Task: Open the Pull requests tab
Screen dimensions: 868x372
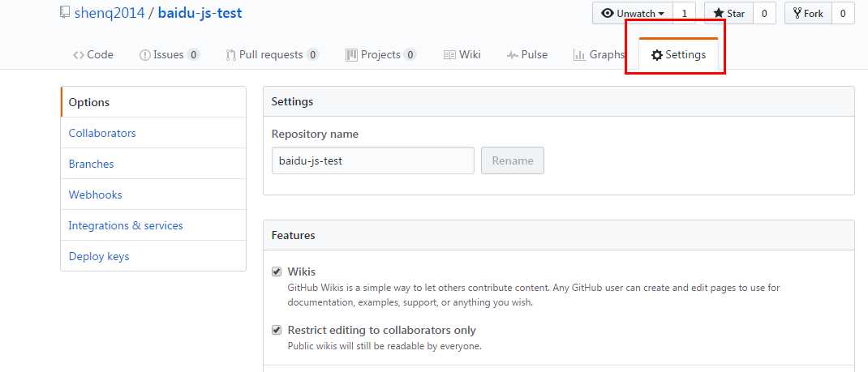Action: [273, 55]
